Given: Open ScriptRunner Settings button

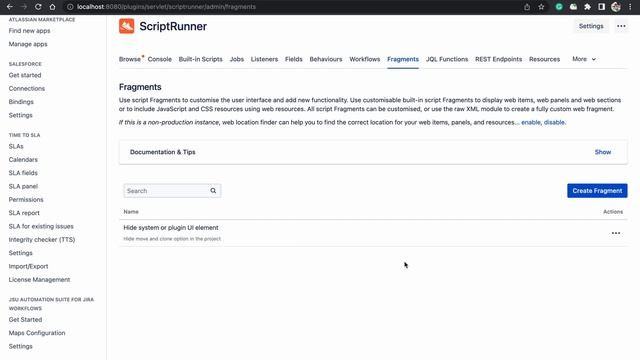Looking at the screenshot, I should (x=591, y=26).
